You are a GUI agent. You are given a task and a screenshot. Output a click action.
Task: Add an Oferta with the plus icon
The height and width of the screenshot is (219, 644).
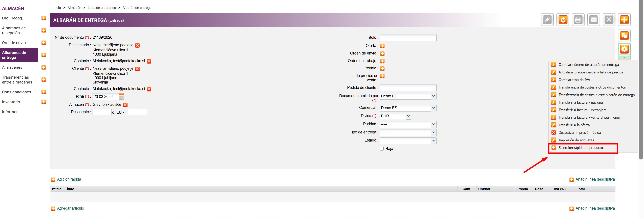382,46
